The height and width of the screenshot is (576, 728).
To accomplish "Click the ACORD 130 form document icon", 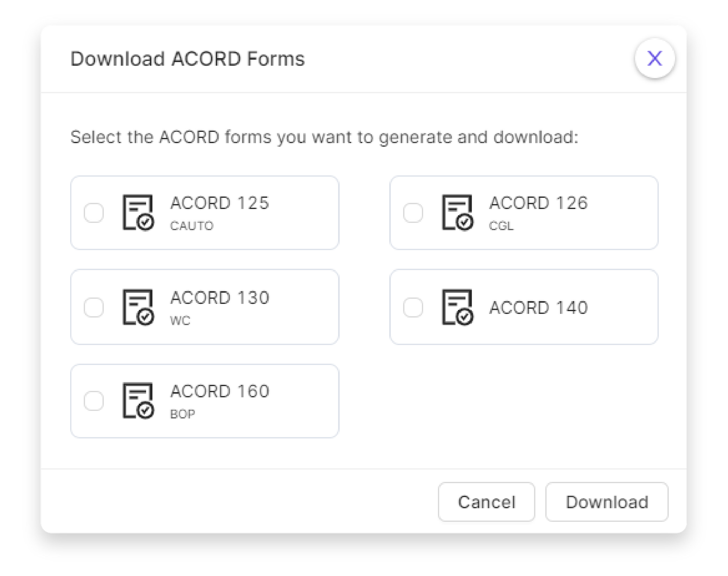I will coord(138,307).
